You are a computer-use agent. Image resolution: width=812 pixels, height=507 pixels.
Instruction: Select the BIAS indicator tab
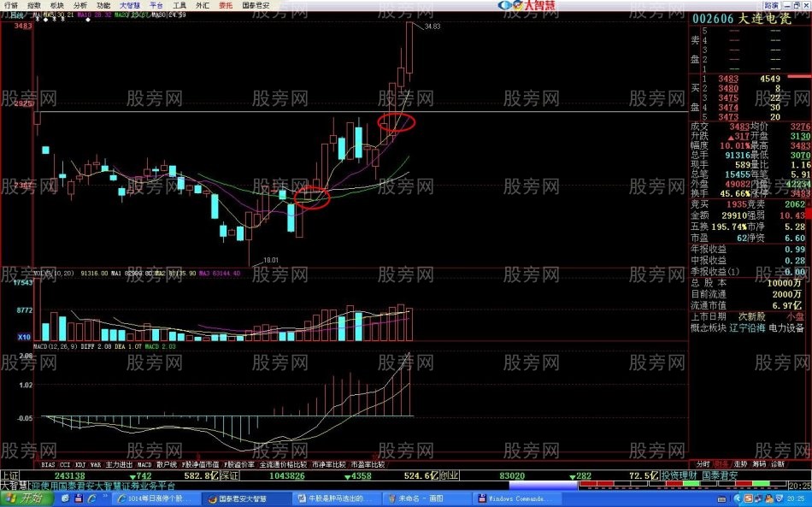(x=48, y=464)
